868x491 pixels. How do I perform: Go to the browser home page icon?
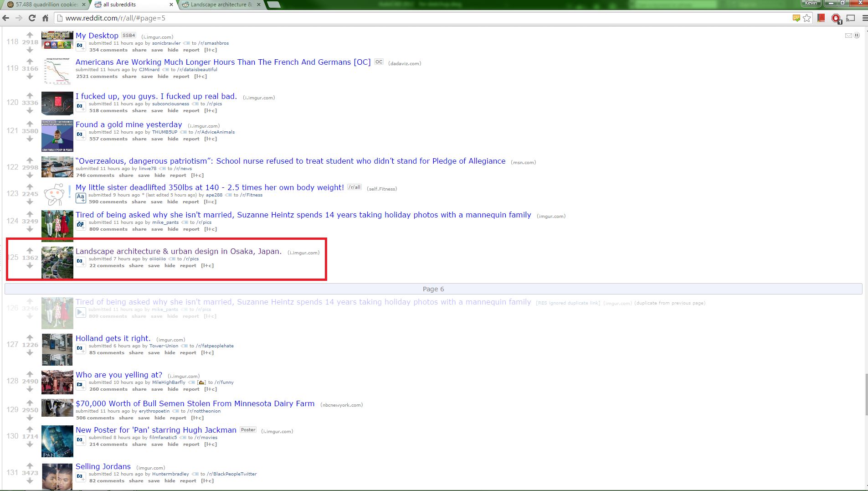point(45,18)
